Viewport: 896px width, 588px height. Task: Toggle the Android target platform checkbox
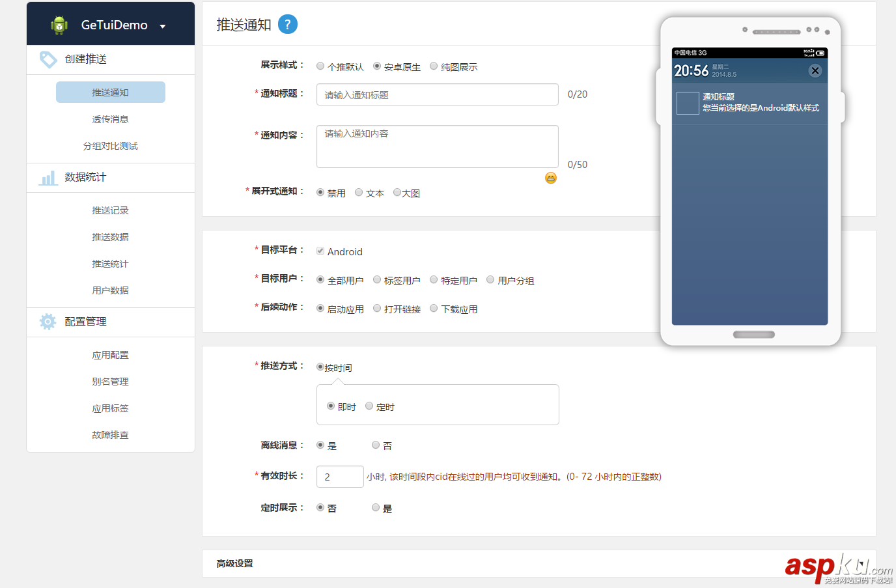pos(320,250)
